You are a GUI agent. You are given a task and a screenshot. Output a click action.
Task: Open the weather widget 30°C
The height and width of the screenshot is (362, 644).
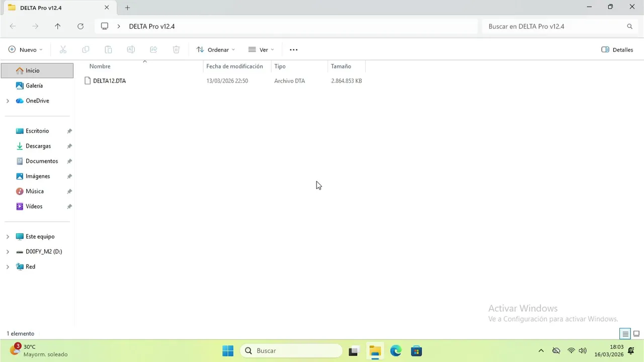pos(39,350)
